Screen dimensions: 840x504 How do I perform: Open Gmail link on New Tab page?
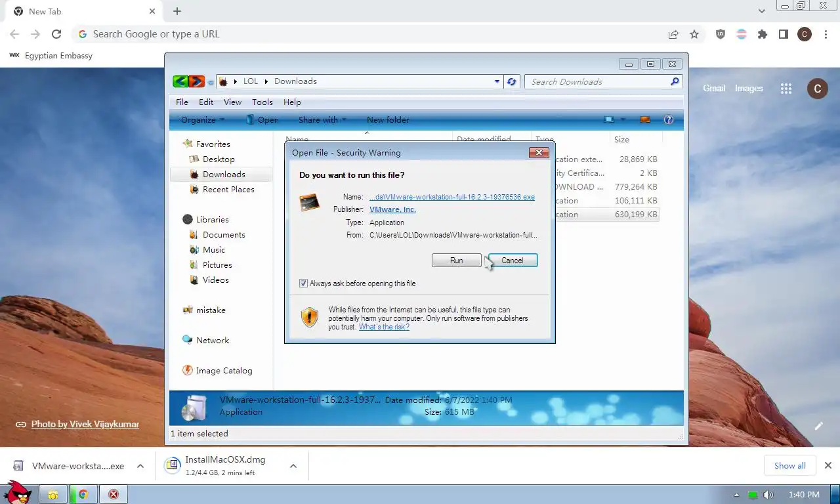click(x=714, y=88)
